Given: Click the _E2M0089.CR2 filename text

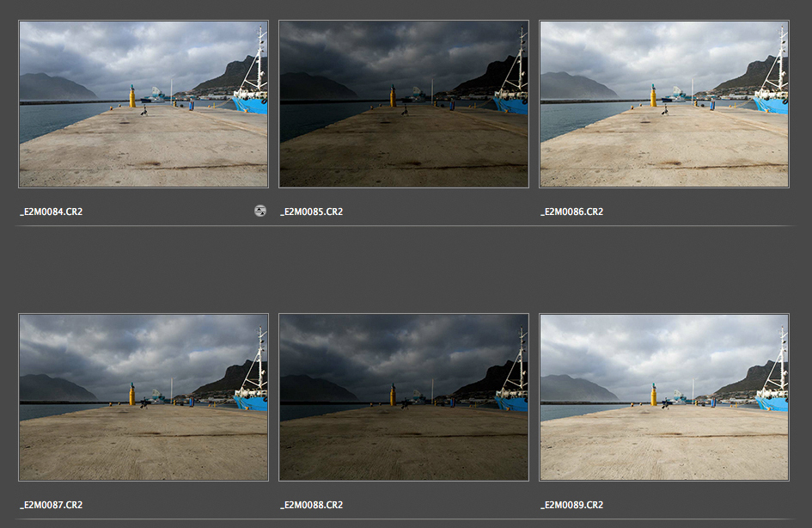Looking at the screenshot, I should pos(572,505).
